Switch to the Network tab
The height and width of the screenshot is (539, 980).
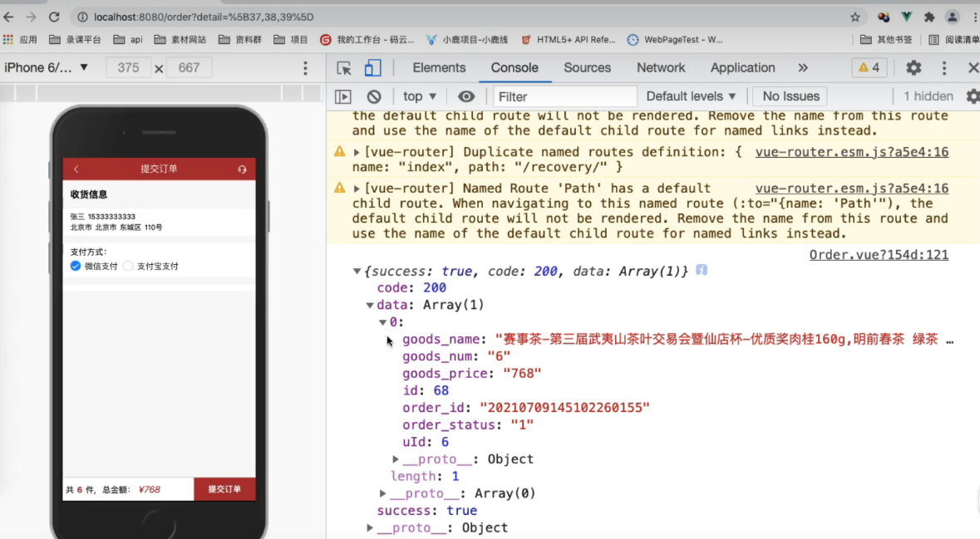[661, 67]
